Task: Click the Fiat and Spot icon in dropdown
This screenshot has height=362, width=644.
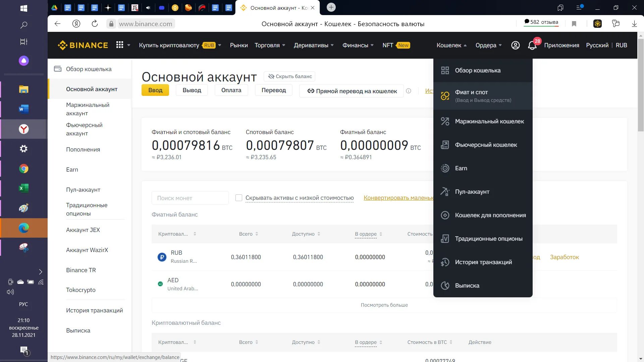Action: (x=445, y=96)
